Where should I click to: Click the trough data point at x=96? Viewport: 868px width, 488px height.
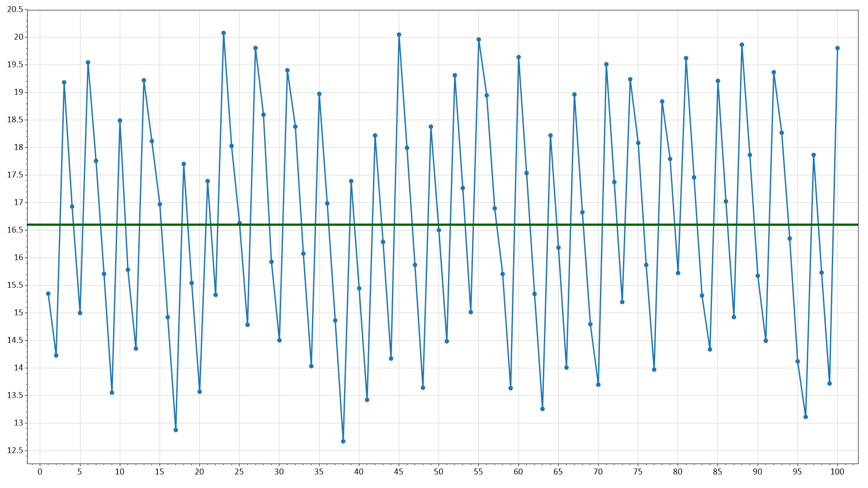tap(806, 417)
